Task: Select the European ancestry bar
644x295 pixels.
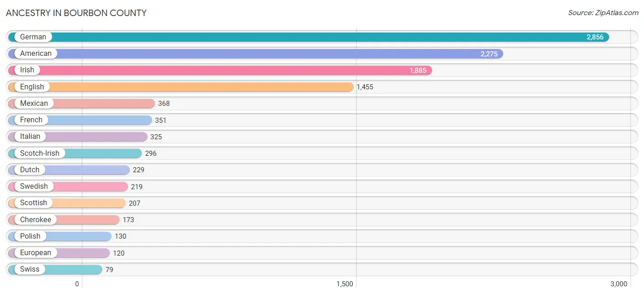Action: pyautogui.click(x=59, y=253)
